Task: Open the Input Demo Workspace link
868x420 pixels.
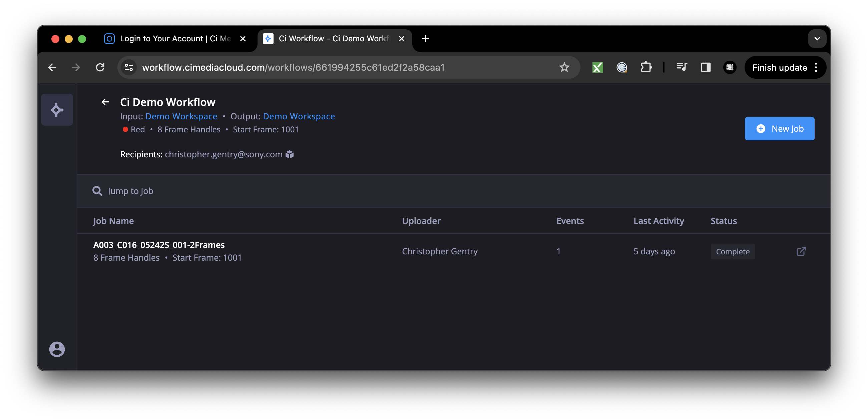Action: [x=181, y=116]
